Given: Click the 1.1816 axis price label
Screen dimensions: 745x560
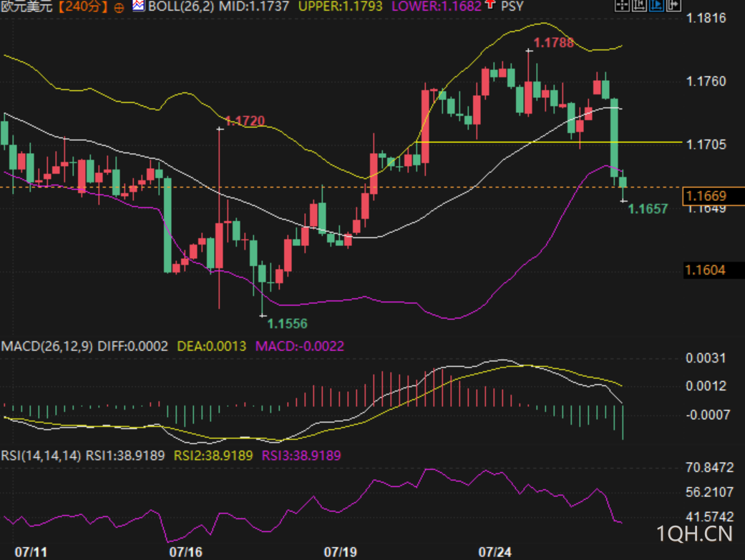Looking at the screenshot, I should tap(706, 18).
